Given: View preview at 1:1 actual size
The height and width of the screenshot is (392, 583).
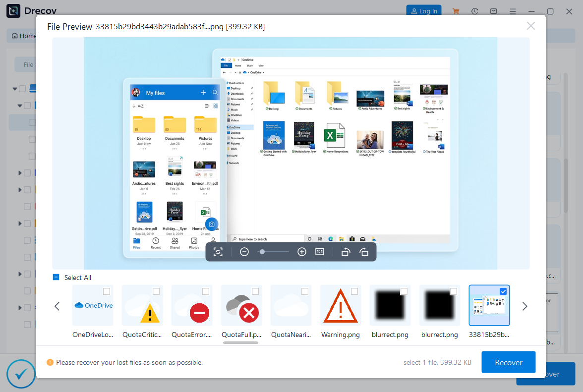Looking at the screenshot, I should (319, 251).
